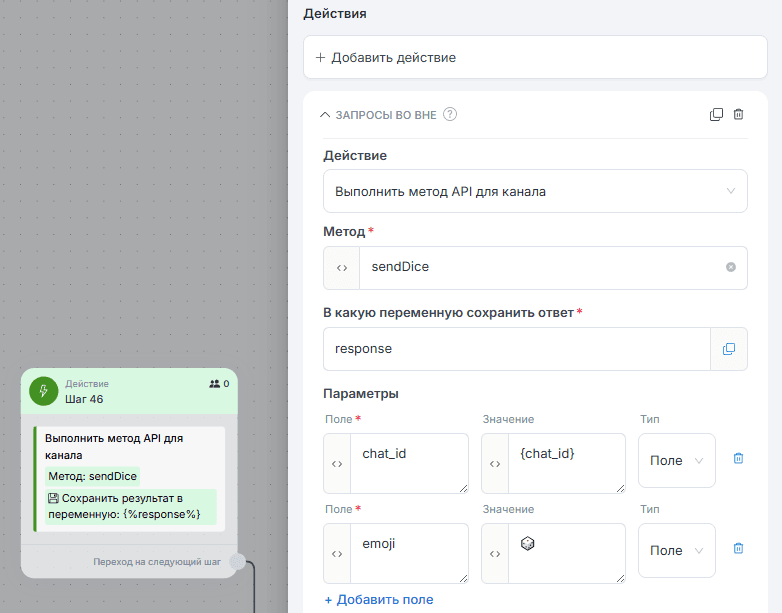Edit the chat_id field name box
The image size is (782, 613).
(409, 463)
